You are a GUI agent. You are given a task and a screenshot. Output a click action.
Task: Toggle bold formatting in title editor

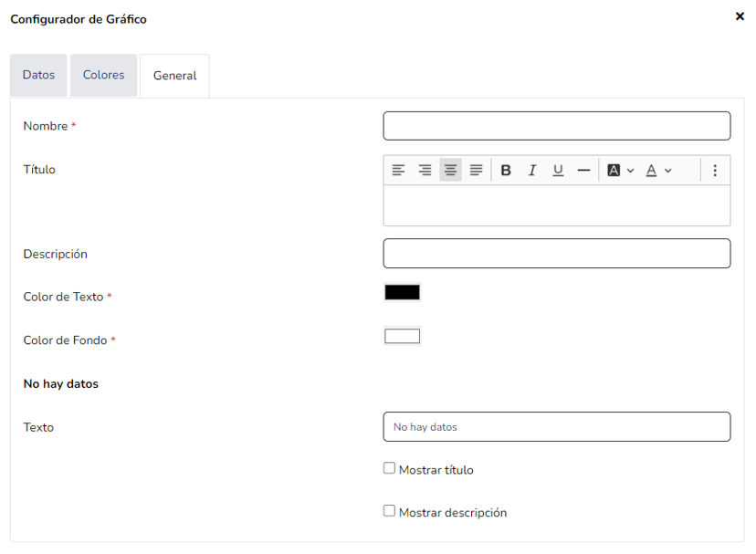506,171
